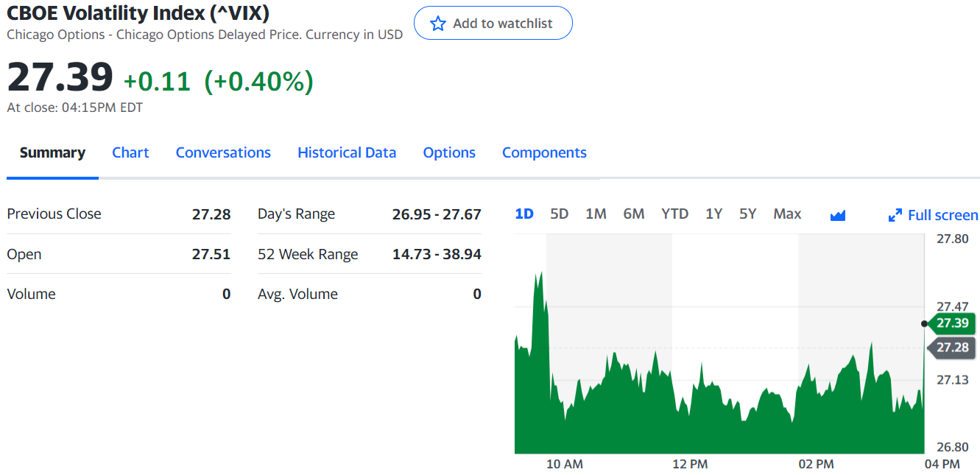Open the Options tab
Screen dimensions: 980x475
(x=449, y=152)
